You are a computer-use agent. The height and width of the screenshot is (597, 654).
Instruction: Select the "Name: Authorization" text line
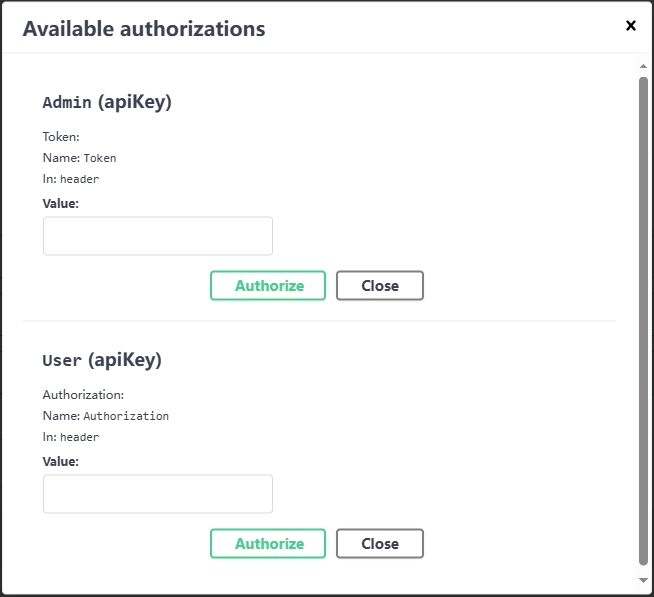tap(106, 416)
